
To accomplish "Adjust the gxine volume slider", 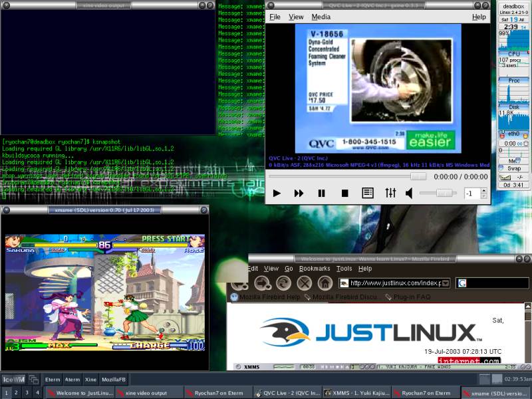I will [x=438, y=193].
